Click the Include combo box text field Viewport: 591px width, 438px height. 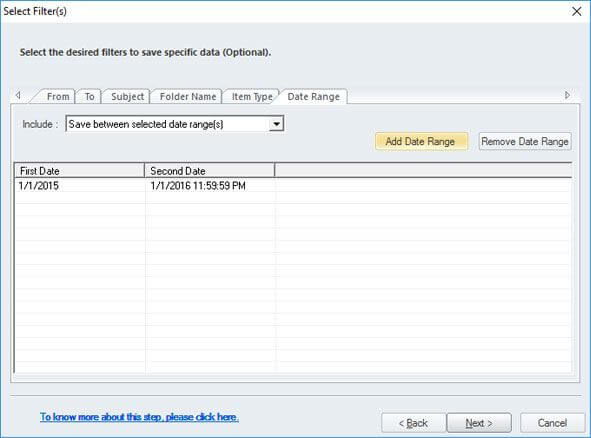[x=168, y=124]
